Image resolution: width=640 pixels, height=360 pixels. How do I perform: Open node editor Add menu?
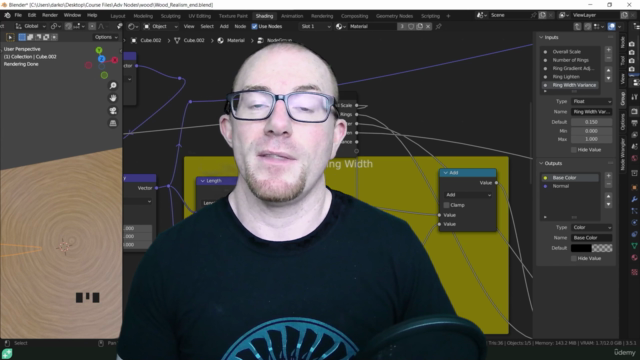point(224,27)
